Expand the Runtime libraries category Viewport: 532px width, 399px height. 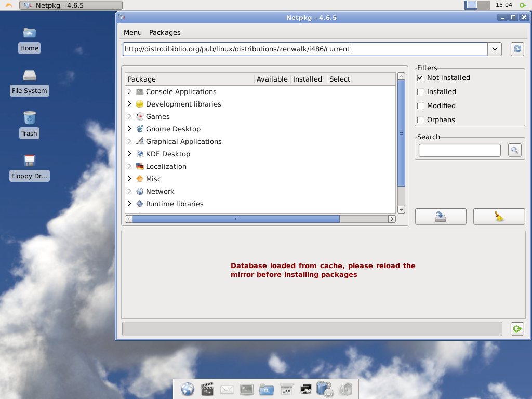tap(129, 204)
